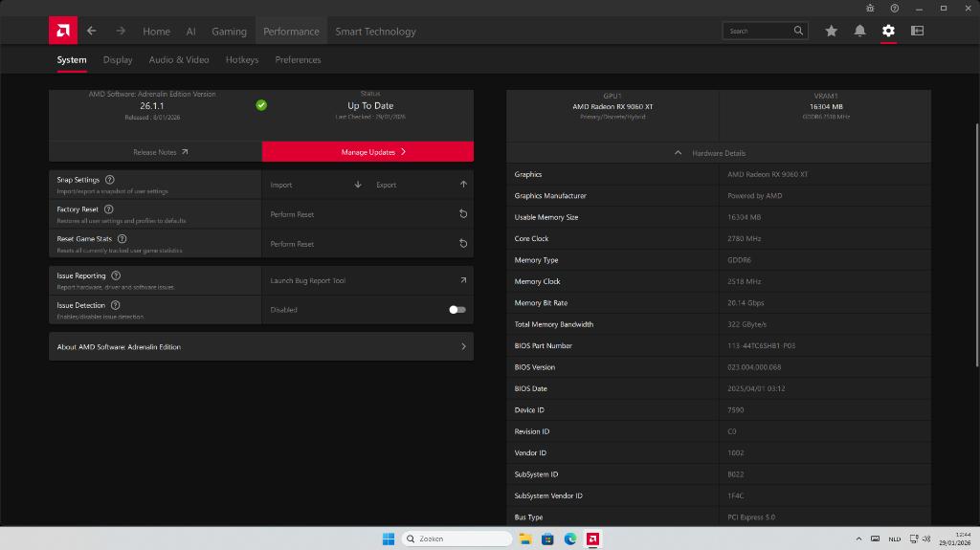Viewport: 980px width, 550px height.
Task: Switch to the Audio & Video sub-tab
Action: click(179, 60)
